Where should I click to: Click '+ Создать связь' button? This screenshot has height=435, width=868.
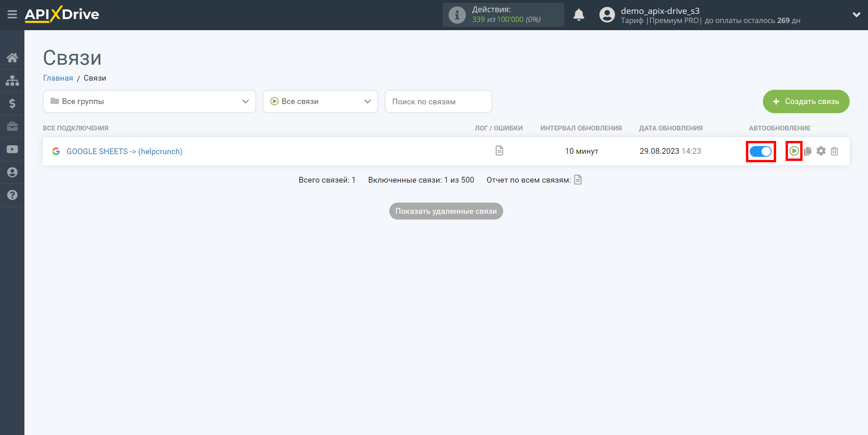[x=806, y=101]
